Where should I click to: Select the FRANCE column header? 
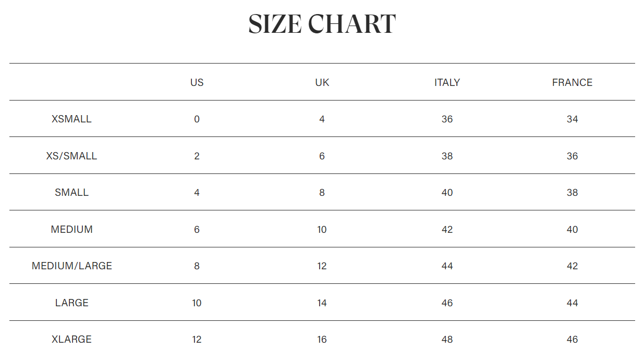click(x=572, y=82)
